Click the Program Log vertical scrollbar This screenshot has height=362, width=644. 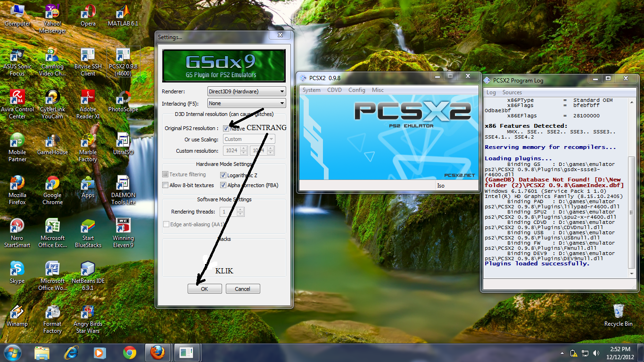point(632,187)
